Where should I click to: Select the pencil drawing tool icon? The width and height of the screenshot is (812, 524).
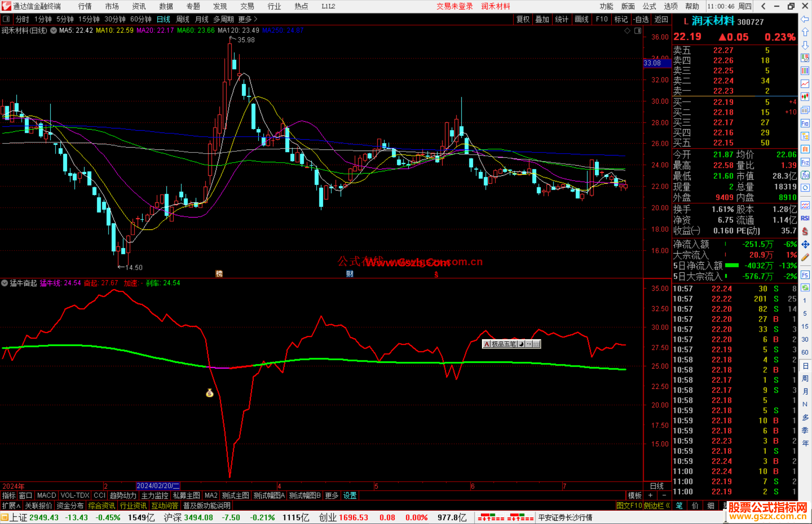pos(805,258)
